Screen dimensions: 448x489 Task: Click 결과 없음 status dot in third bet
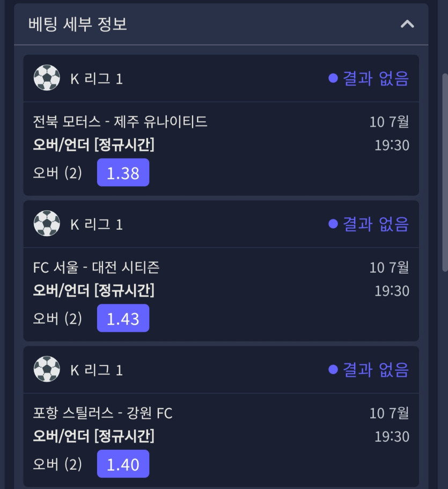click(x=333, y=369)
